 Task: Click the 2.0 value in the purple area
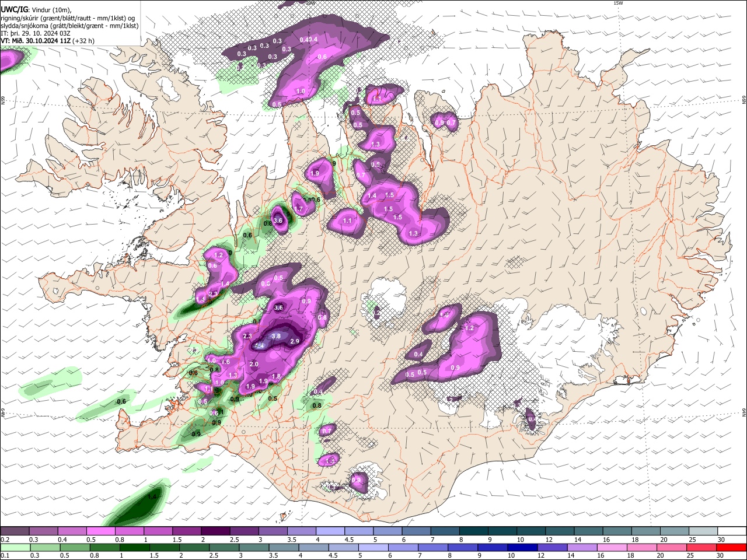click(x=254, y=364)
